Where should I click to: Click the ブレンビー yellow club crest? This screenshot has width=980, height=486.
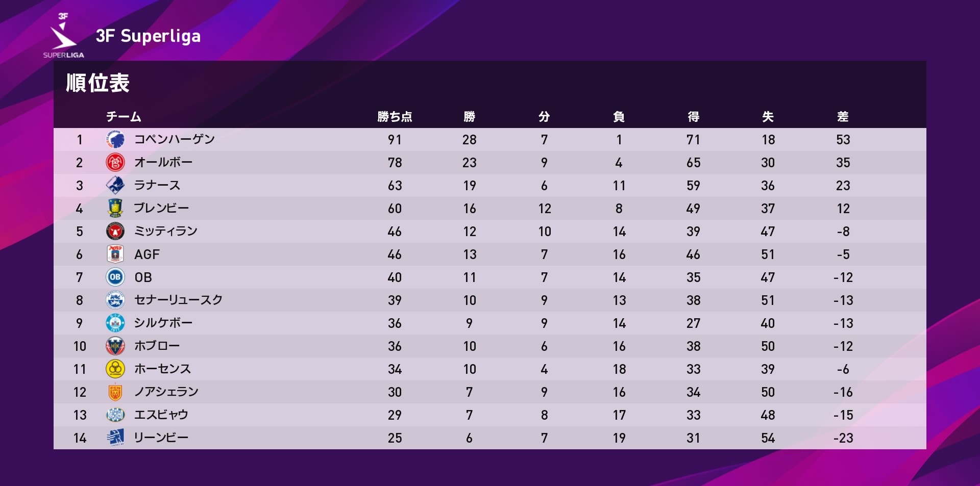click(115, 208)
